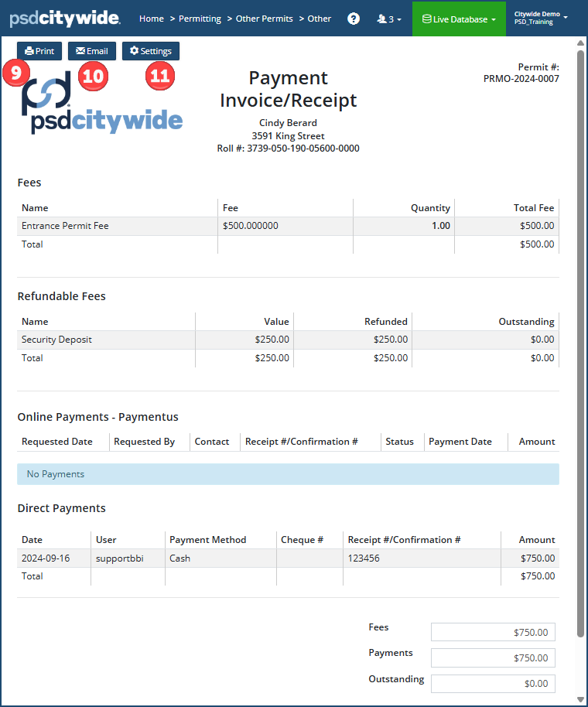
Task: Click the No Payments notice
Action: coord(288,474)
